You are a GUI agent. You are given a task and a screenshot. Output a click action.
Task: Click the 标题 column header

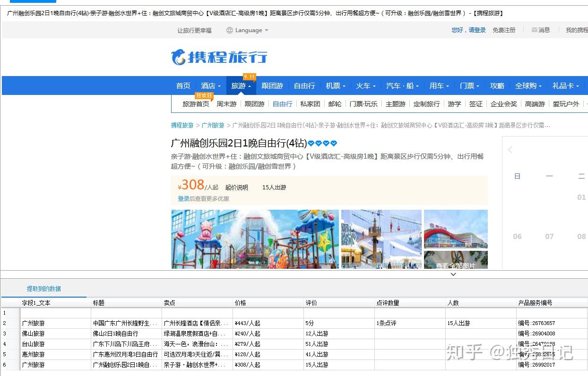126,303
